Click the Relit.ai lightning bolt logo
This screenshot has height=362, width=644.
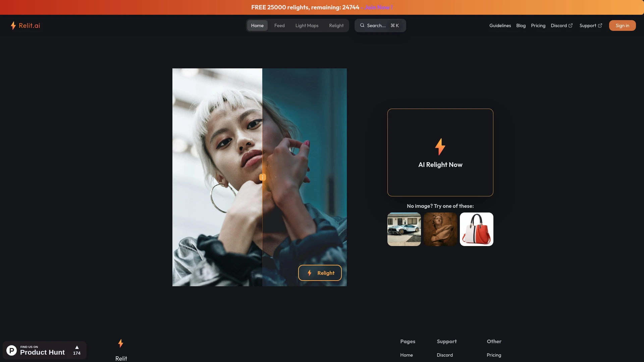tap(12, 25)
